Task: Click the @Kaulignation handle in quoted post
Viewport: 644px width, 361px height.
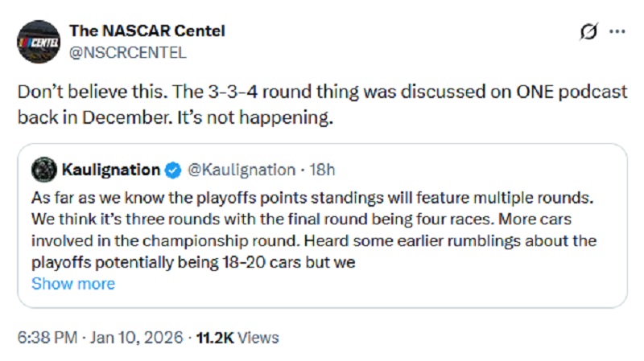Action: click(x=242, y=170)
